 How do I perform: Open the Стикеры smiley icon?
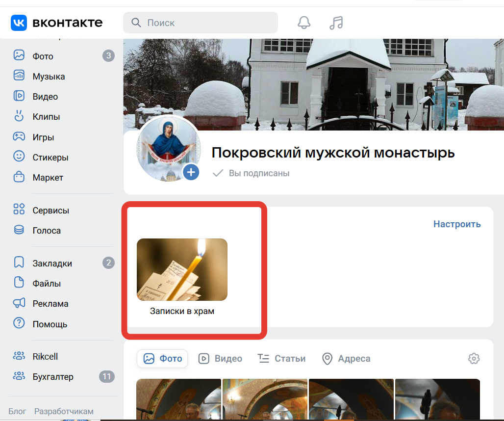[19, 157]
